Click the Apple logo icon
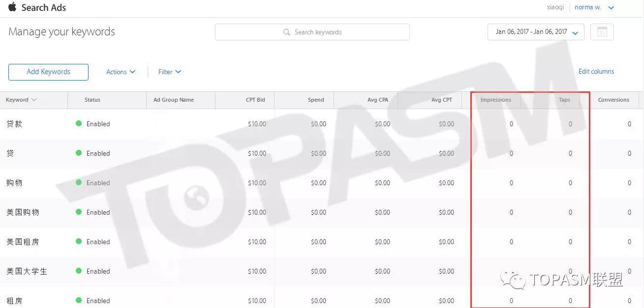Screen dimensions: 644x308 pos(12,7)
